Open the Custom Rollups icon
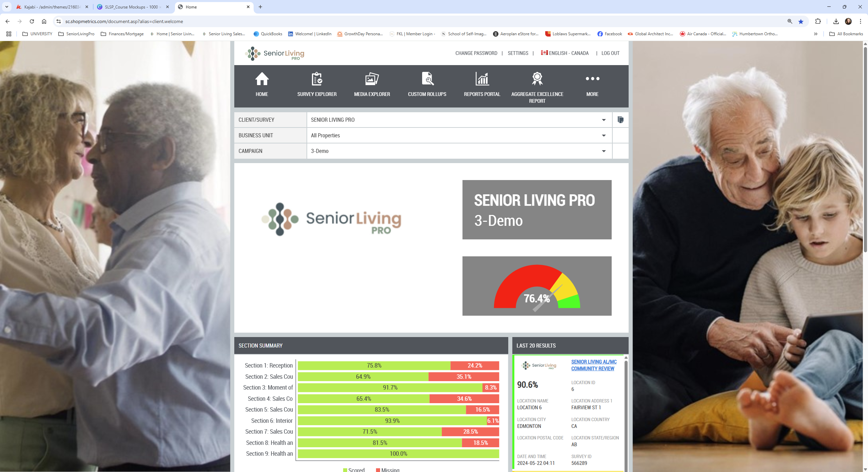Viewport: 868px width, 472px height. click(x=427, y=79)
